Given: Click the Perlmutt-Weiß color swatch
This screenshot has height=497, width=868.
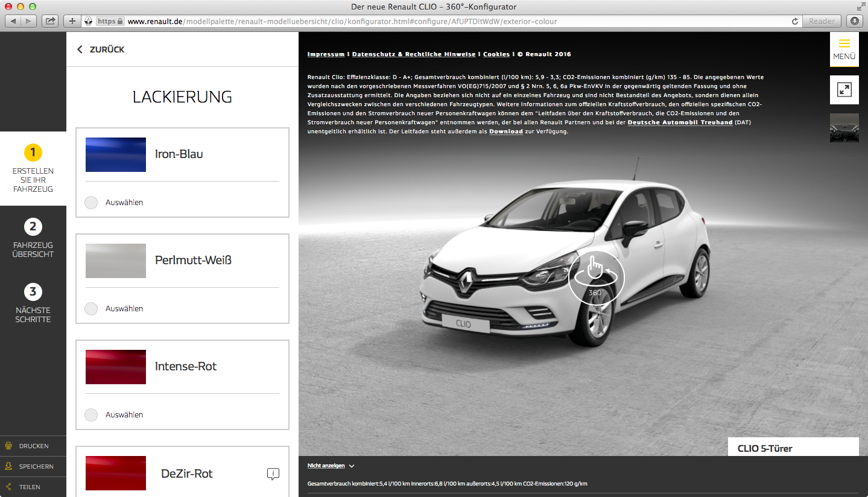Looking at the screenshot, I should pyautogui.click(x=116, y=261).
